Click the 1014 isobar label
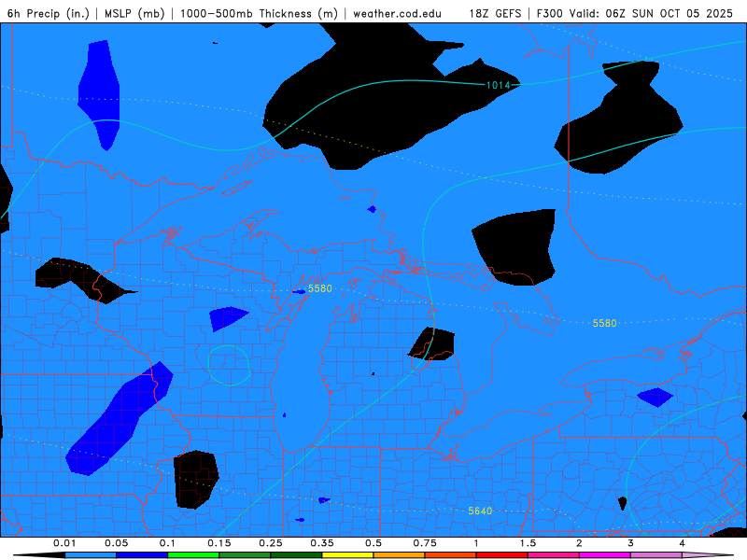This screenshot has height=560, width=747. [x=498, y=85]
